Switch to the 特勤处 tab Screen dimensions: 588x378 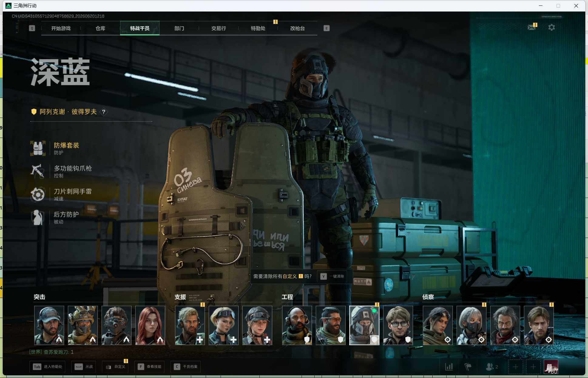coord(258,28)
